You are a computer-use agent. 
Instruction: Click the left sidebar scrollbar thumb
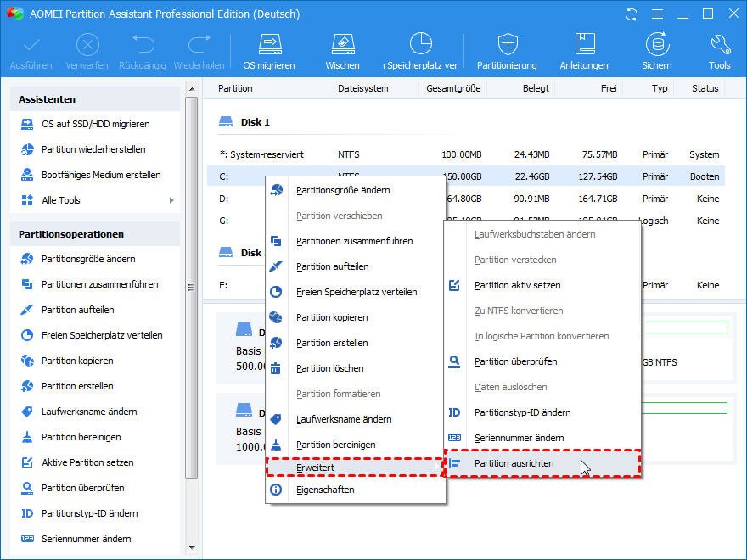[x=192, y=288]
